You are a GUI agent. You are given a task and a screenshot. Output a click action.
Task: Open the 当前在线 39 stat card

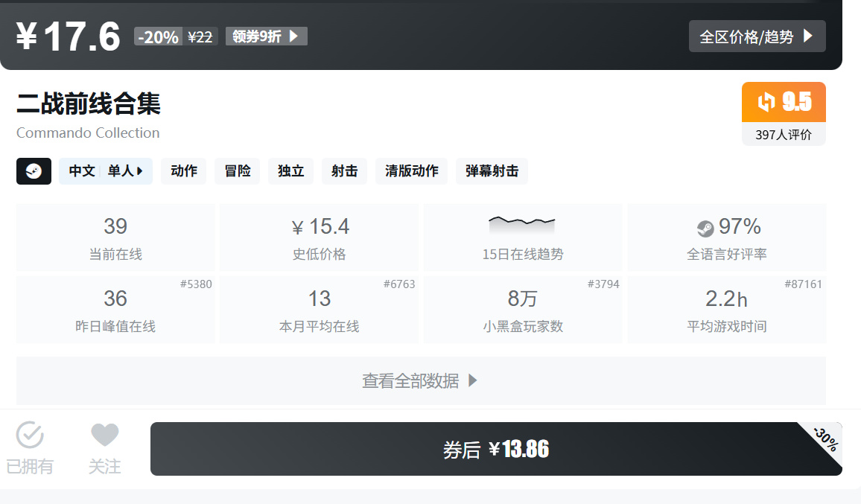coord(115,237)
